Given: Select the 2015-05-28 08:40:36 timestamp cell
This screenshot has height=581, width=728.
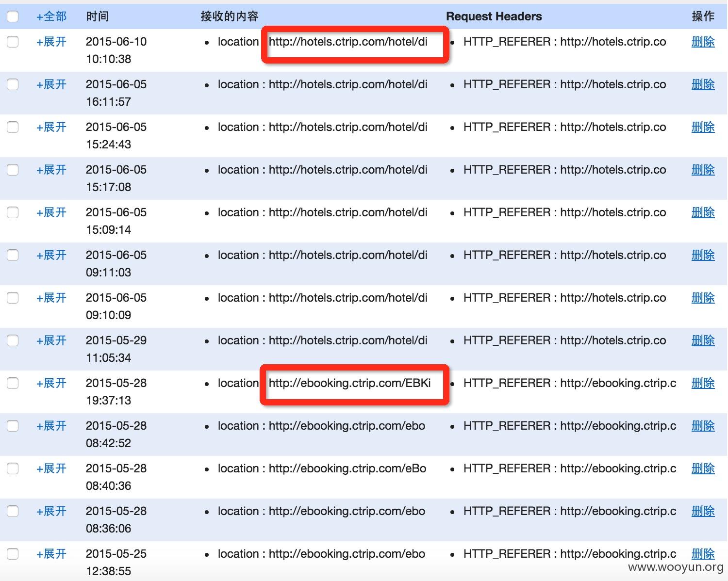Looking at the screenshot, I should coord(116,477).
